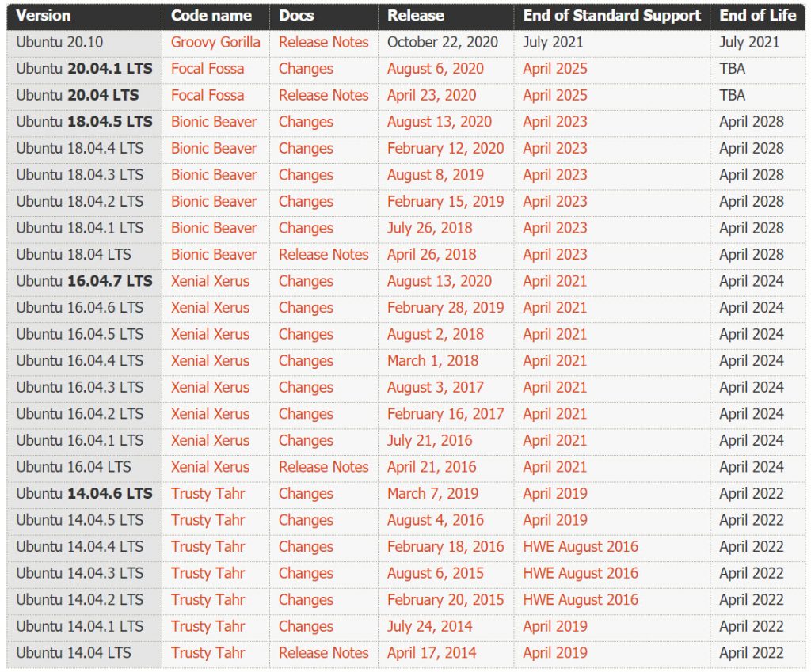
Task: Click the March 1, 2018 release link
Action: (433, 361)
